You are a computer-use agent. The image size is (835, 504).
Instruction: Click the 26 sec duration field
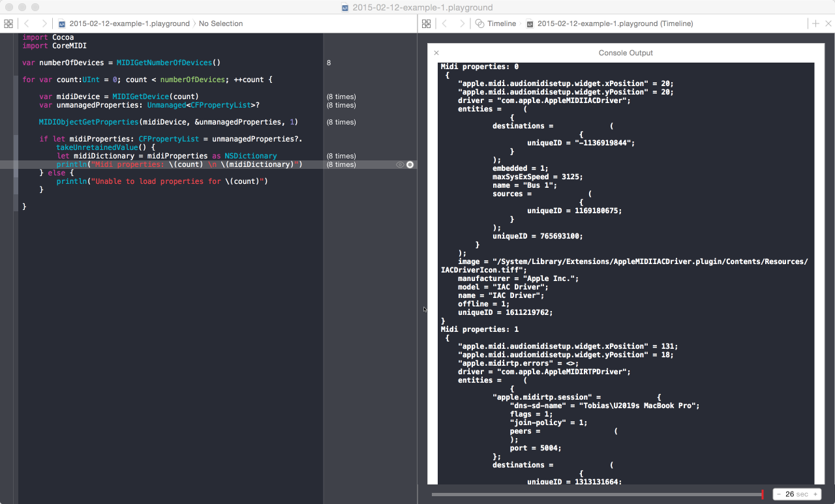point(797,494)
